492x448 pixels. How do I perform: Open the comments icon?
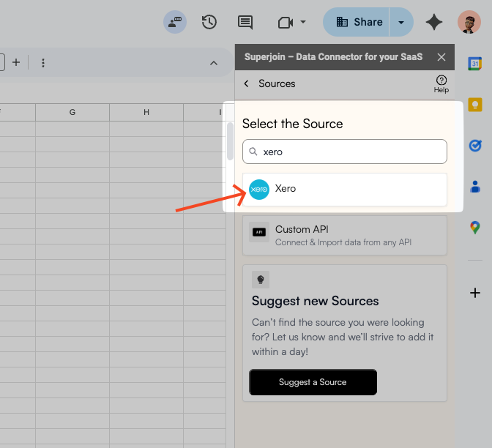(245, 22)
